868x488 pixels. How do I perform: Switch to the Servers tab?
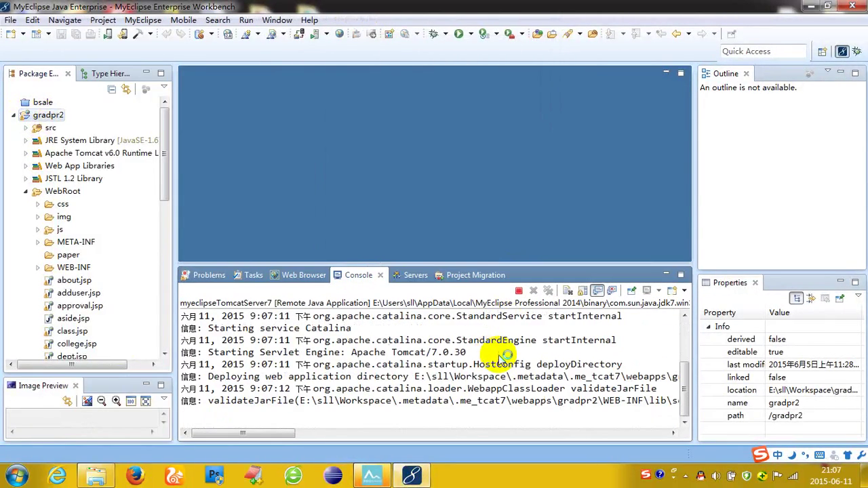click(410, 275)
